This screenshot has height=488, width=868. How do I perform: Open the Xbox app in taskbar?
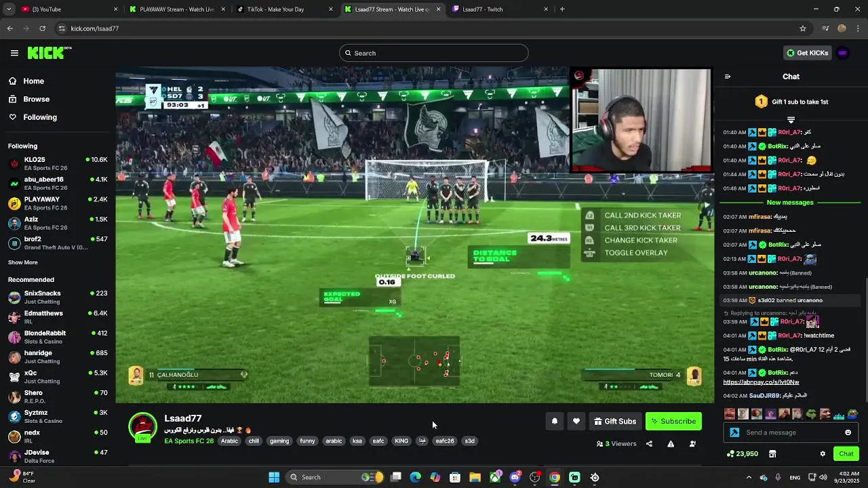(496, 477)
